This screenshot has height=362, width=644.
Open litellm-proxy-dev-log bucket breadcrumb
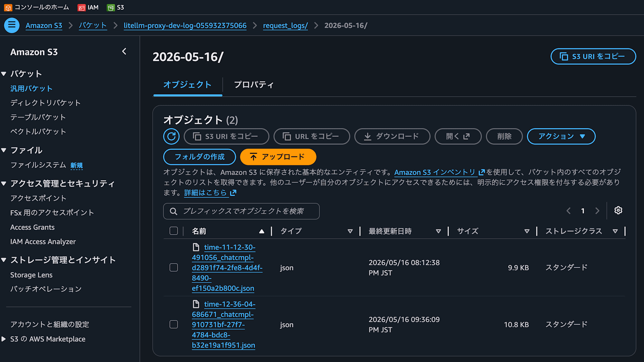[x=185, y=25]
